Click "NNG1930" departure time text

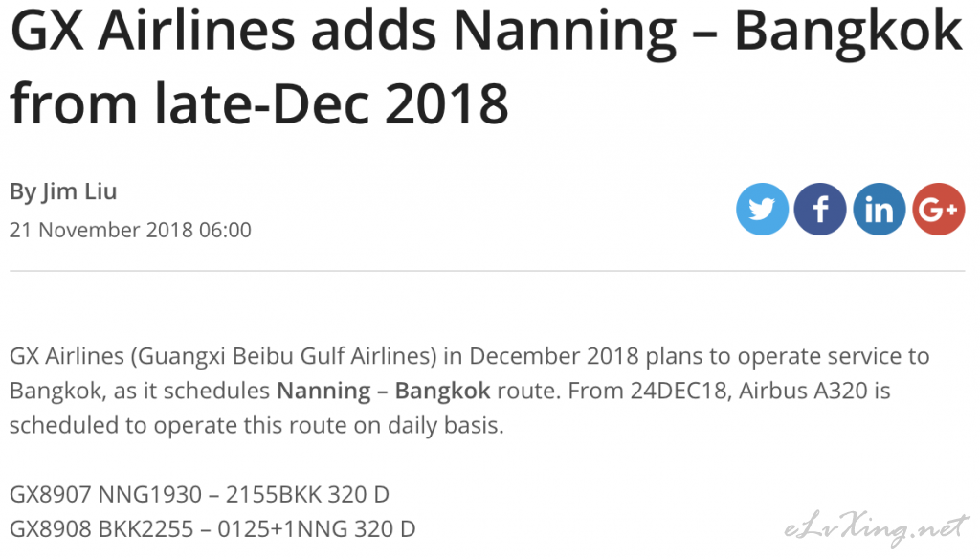150,494
